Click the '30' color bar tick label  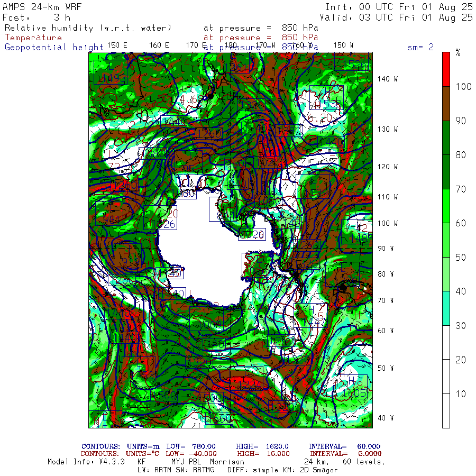[461, 326]
